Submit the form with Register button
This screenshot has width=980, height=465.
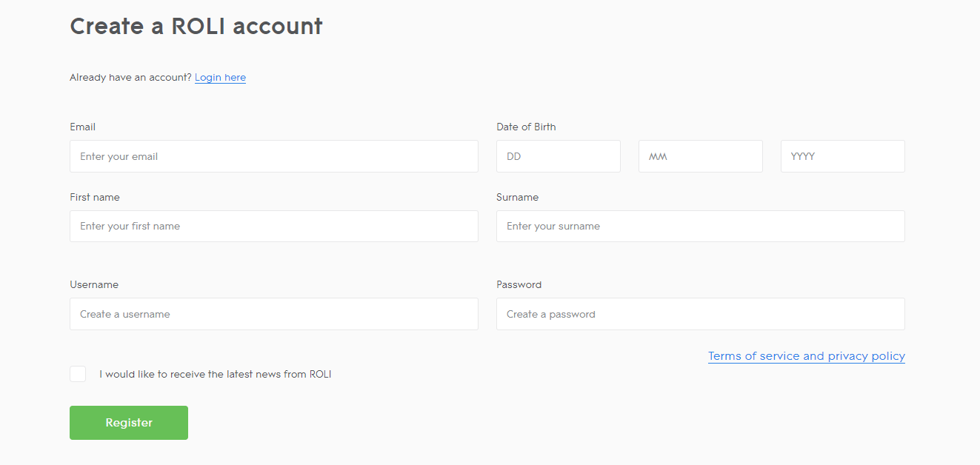coord(129,423)
